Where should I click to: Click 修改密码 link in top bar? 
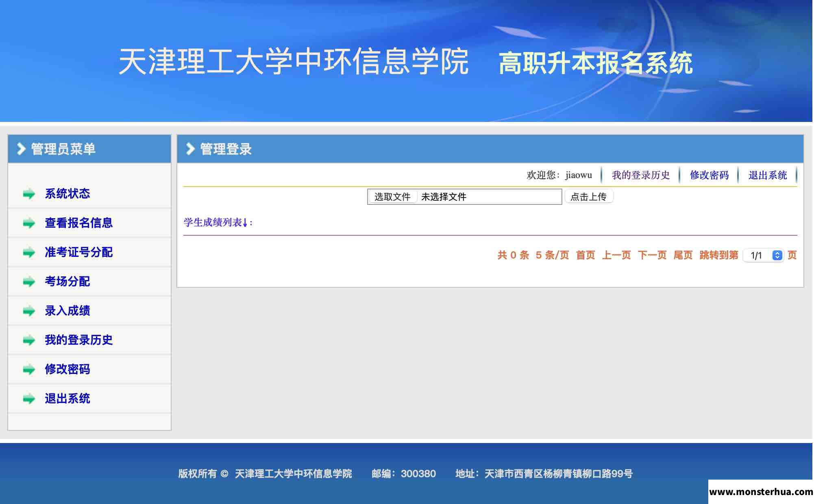click(x=709, y=175)
